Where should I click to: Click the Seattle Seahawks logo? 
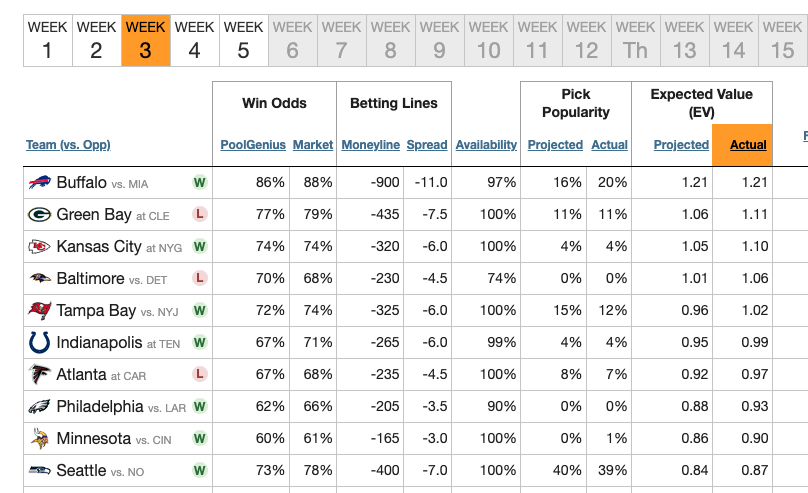click(40, 471)
